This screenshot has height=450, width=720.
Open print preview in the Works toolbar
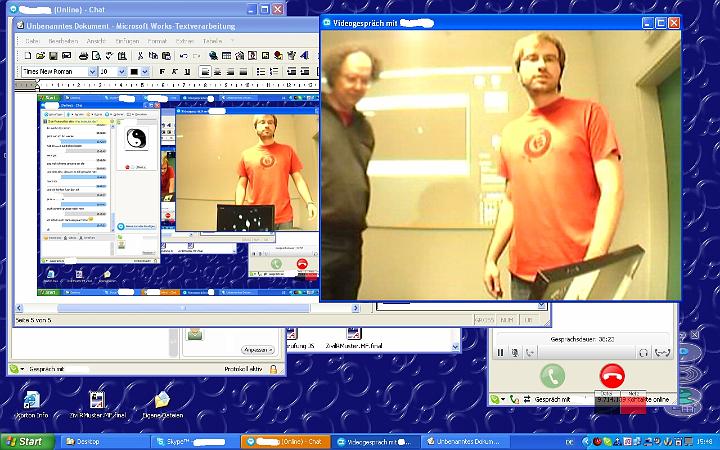click(x=96, y=56)
